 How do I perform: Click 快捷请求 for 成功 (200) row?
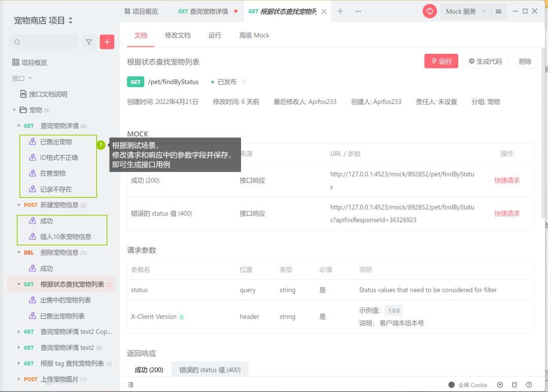507,180
